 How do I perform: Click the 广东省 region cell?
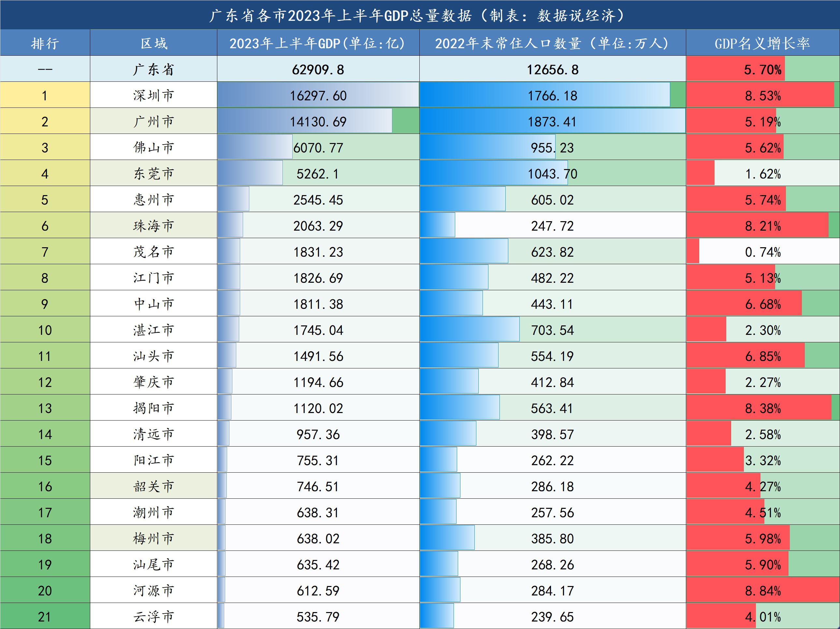pos(153,69)
